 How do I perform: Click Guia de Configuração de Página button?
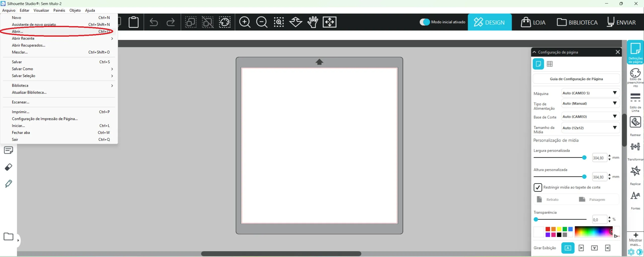(576, 79)
